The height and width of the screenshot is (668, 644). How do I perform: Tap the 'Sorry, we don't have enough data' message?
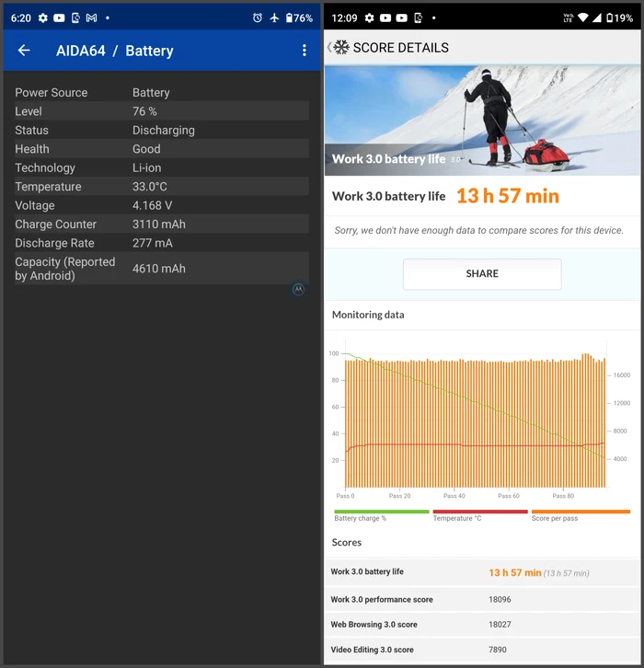point(478,230)
